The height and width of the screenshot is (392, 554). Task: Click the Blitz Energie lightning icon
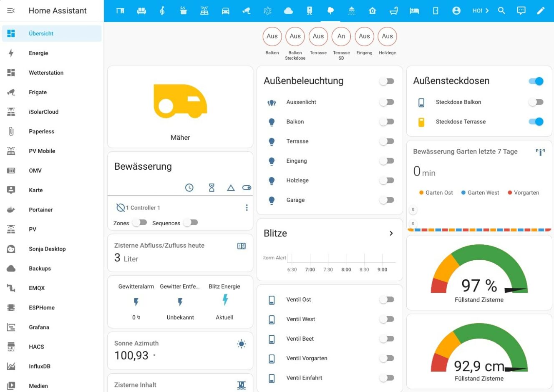[225, 300]
